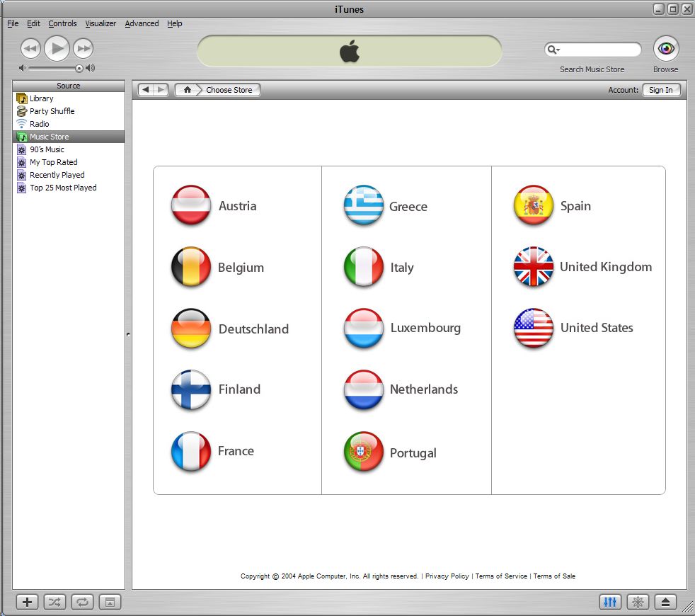The height and width of the screenshot is (616, 695).
Task: Open Top 25 Most Played playlist
Action: point(69,188)
